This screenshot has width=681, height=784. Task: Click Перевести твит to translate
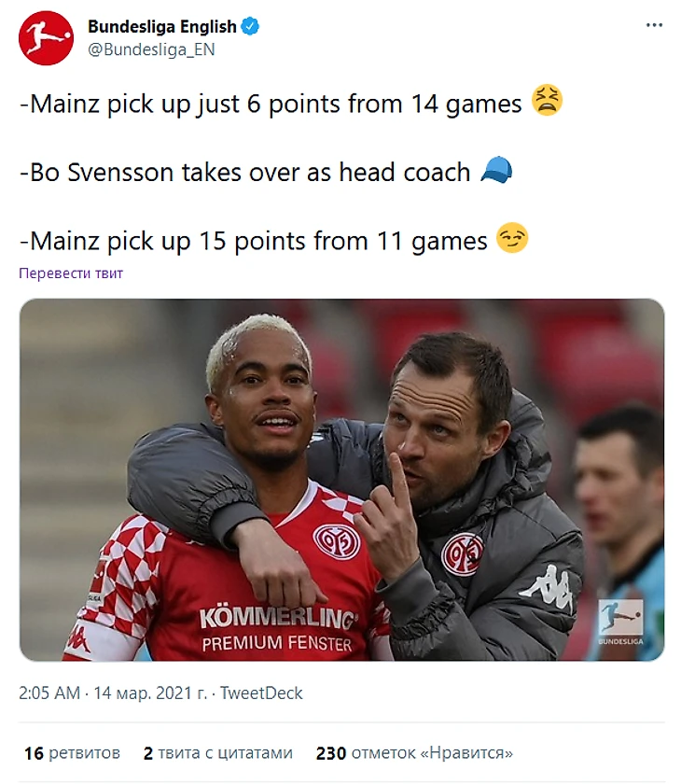(71, 273)
